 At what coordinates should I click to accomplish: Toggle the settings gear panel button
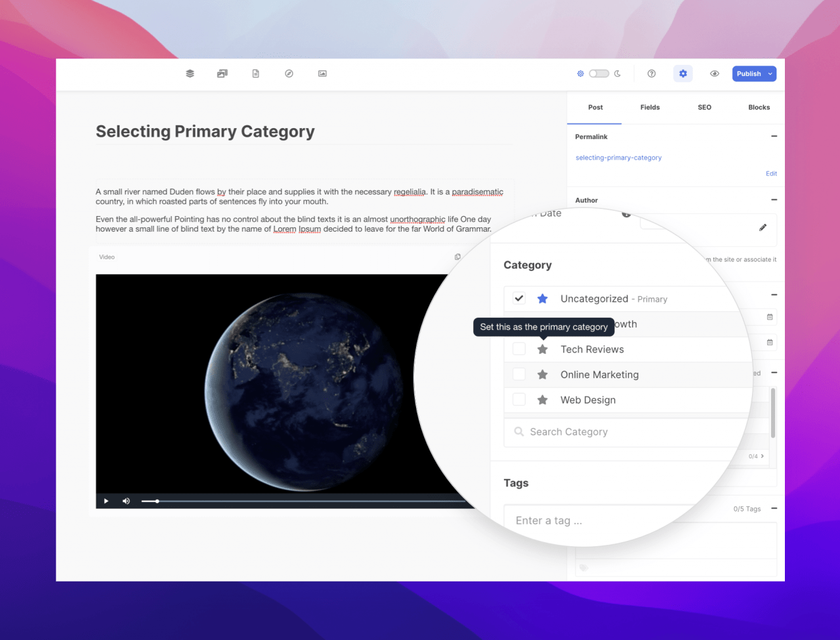683,74
